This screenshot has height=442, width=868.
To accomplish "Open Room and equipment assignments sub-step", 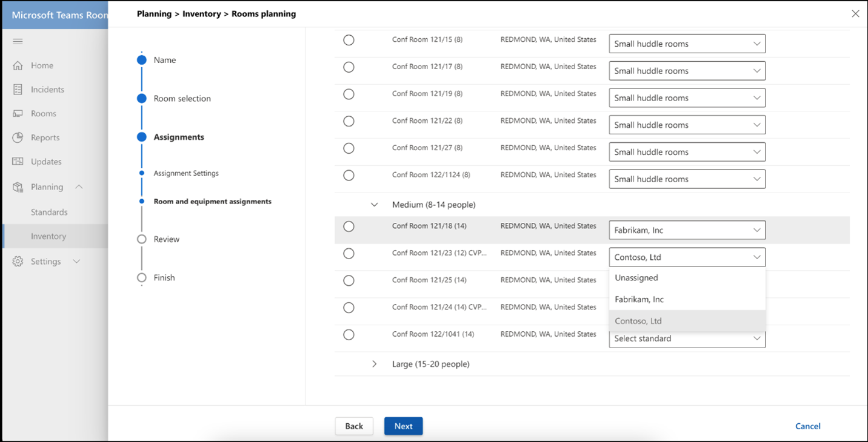I will [x=213, y=202].
